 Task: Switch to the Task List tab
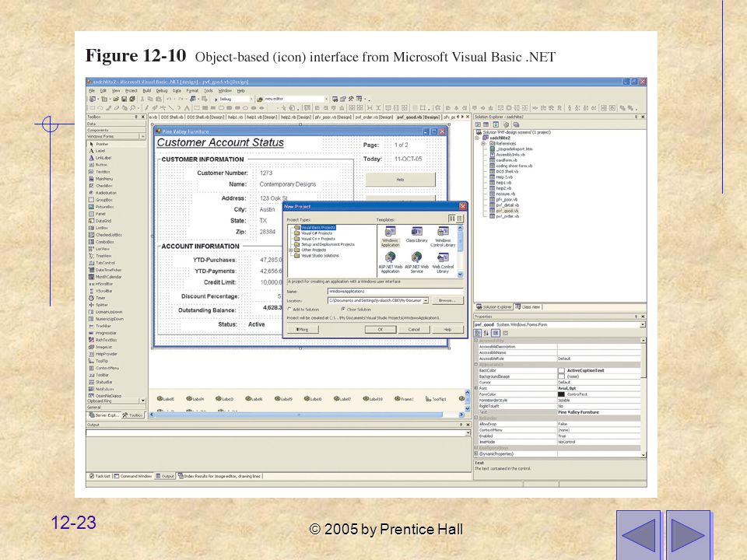tap(100, 476)
